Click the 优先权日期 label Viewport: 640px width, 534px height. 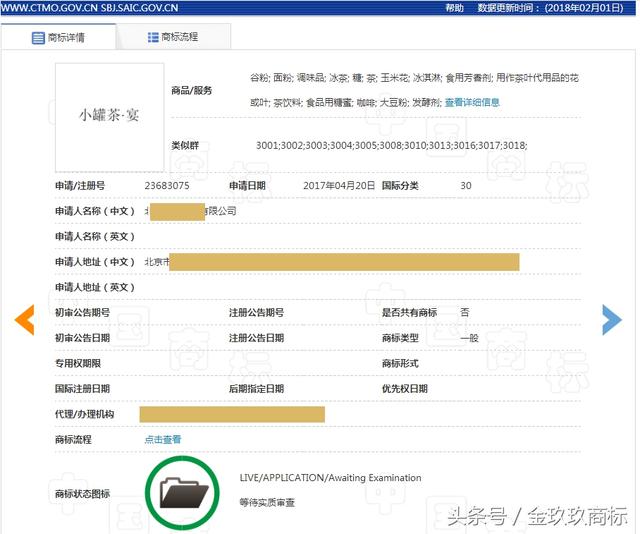click(x=404, y=389)
